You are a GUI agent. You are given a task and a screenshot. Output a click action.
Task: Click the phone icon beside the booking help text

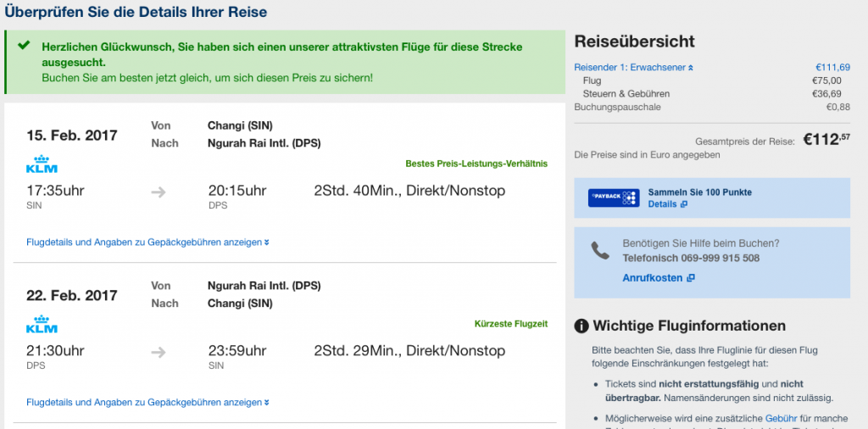pos(600,250)
